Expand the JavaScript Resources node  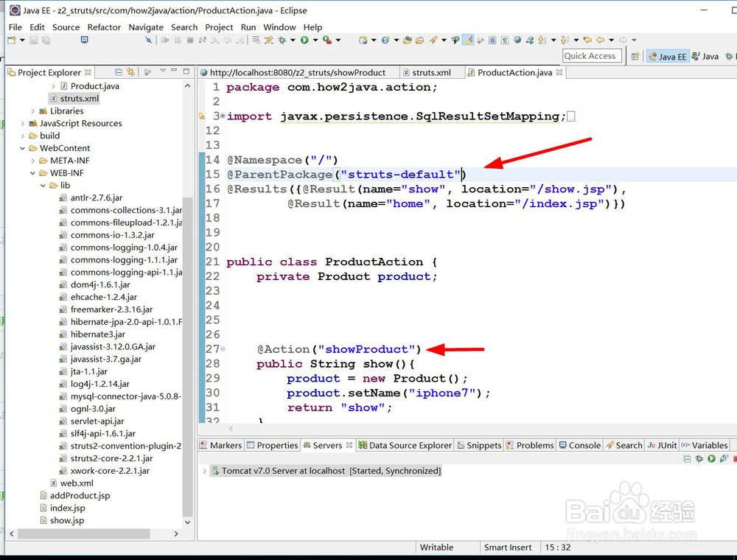22,123
